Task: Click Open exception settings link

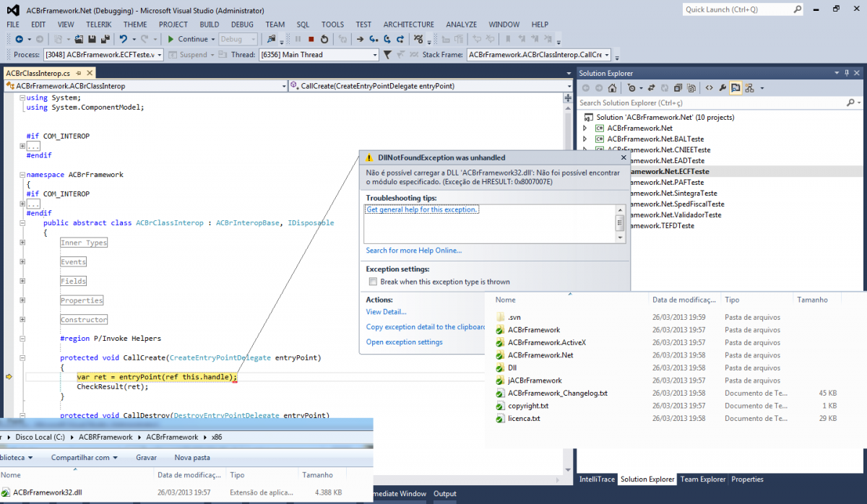Action: 405,342
